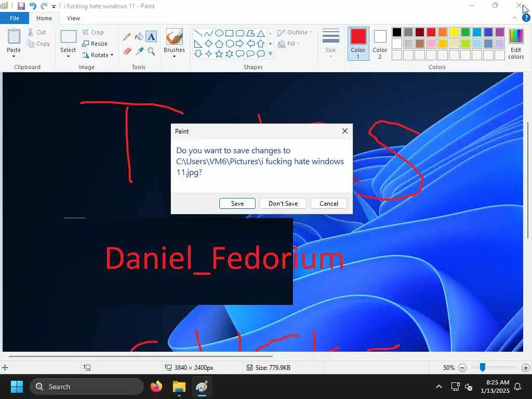The height and width of the screenshot is (399, 532).
Task: Adjust the zoom slider handle
Action: [482, 367]
